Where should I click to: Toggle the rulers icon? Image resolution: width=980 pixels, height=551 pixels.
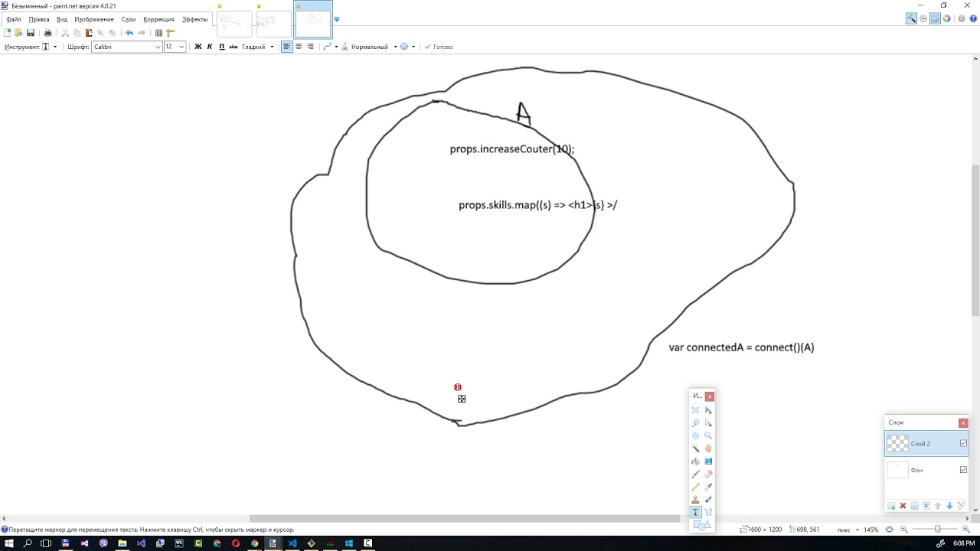point(170,33)
